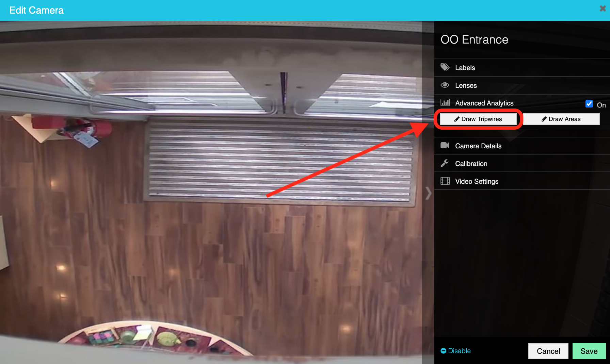610x364 pixels.
Task: Toggle the Advanced Analytics On checkbox
Action: [589, 104]
